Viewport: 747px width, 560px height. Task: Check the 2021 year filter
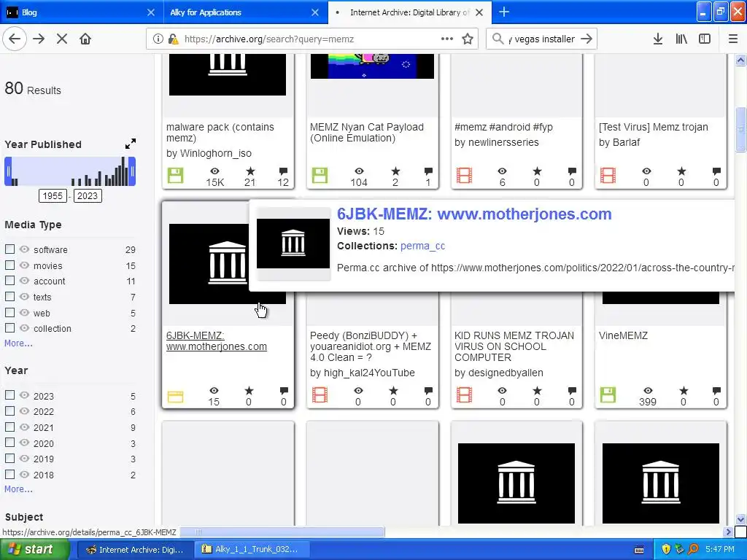coord(9,427)
